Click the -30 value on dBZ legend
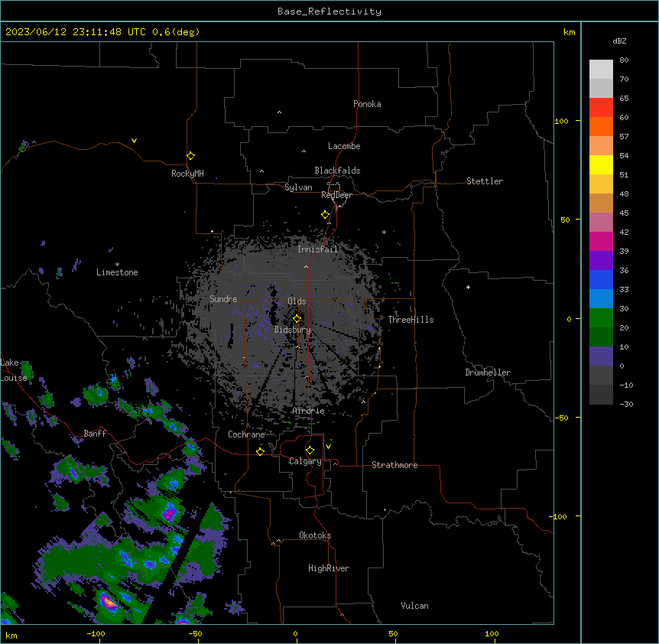 click(x=627, y=404)
